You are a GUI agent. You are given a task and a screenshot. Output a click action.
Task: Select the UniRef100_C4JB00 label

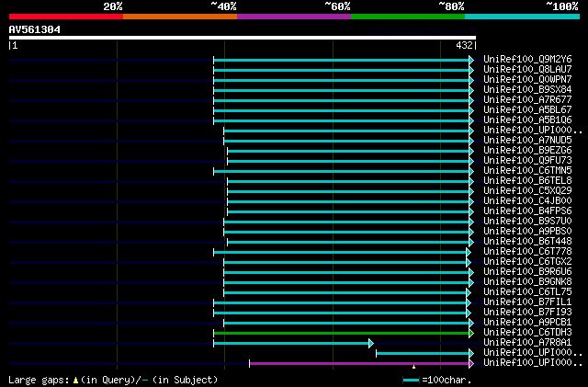pyautogui.click(x=527, y=201)
